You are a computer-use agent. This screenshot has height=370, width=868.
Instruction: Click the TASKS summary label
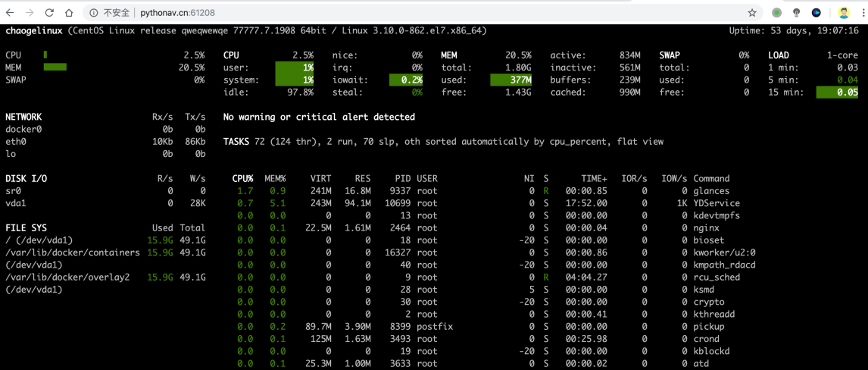pyautogui.click(x=236, y=142)
